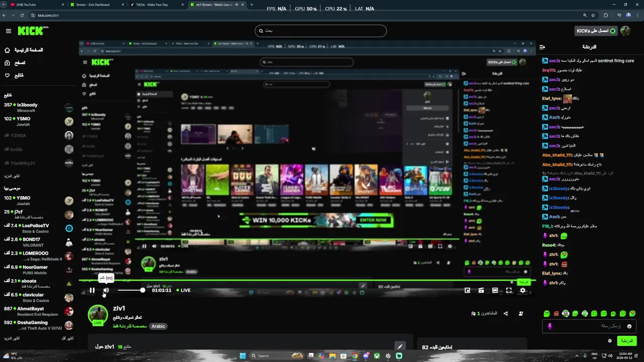Open offline YZNSA channel
Screen dimensions: 644x362
[38, 135]
